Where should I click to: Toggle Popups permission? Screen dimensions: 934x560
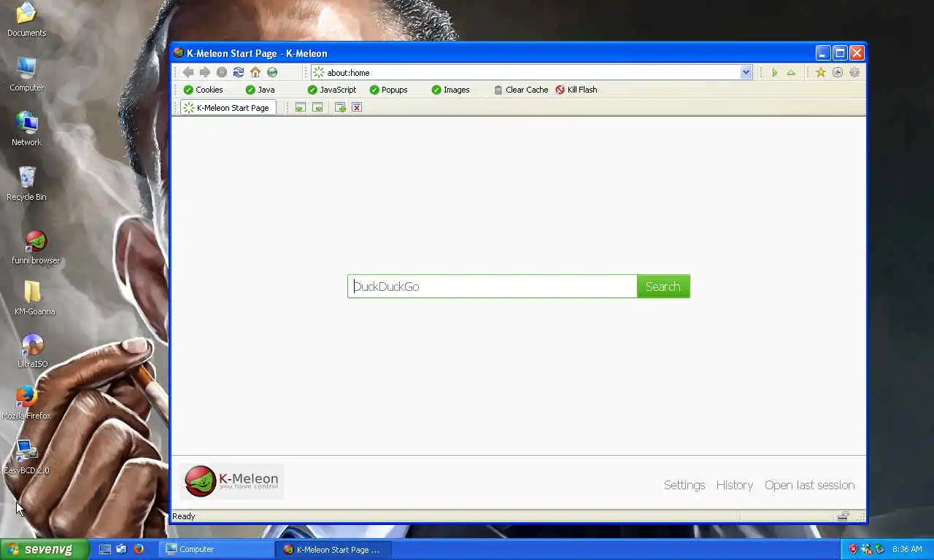389,90
